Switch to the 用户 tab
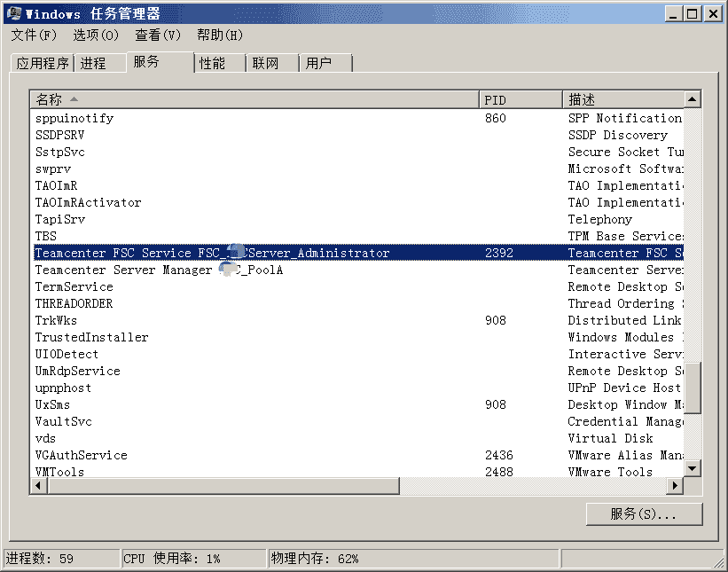The image size is (728, 572). pos(326,63)
